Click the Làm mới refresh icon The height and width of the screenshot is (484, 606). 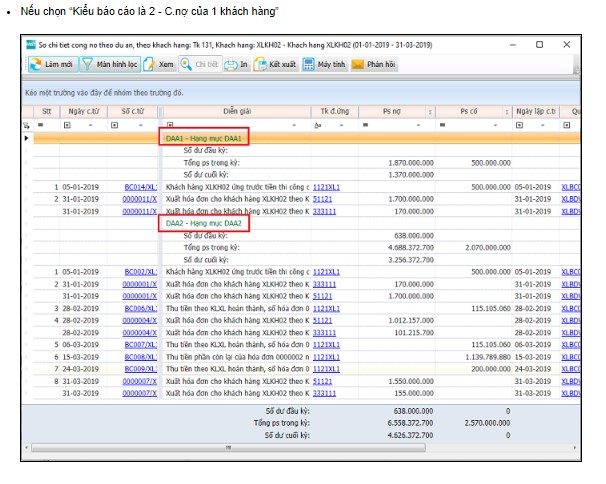(34, 64)
